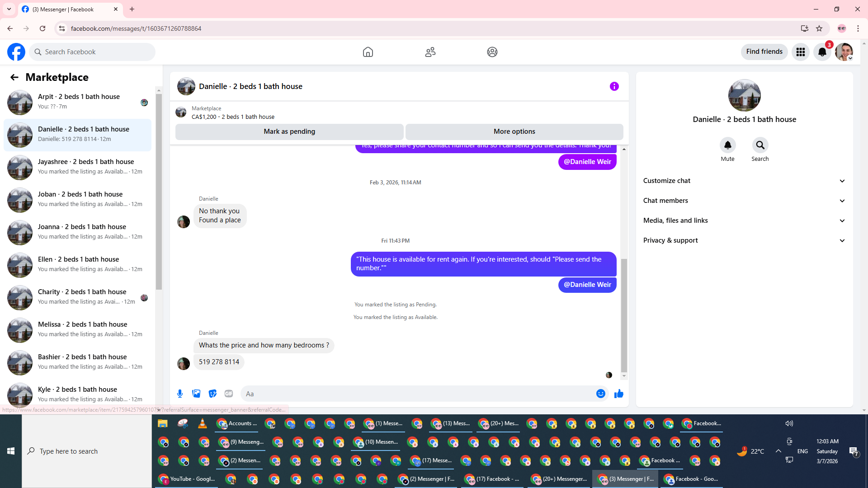This screenshot has height=488, width=868.
Task: Click the voice clip microphone icon
Action: (x=180, y=394)
